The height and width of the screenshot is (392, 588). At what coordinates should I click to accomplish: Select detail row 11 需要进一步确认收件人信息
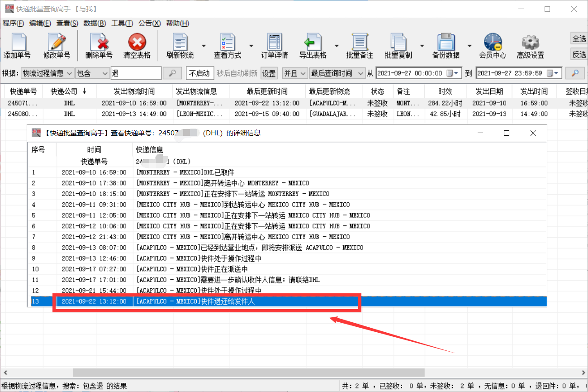click(287, 280)
